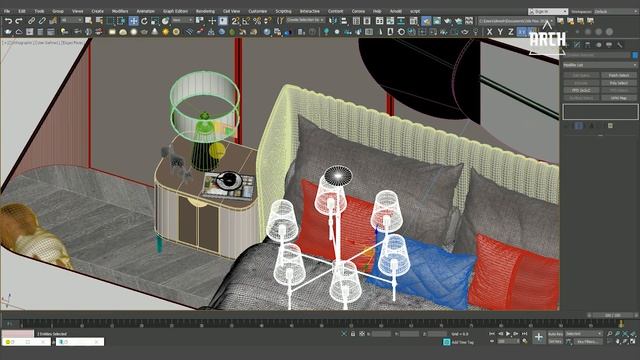Activate the Select and Scale tool

(155, 20)
